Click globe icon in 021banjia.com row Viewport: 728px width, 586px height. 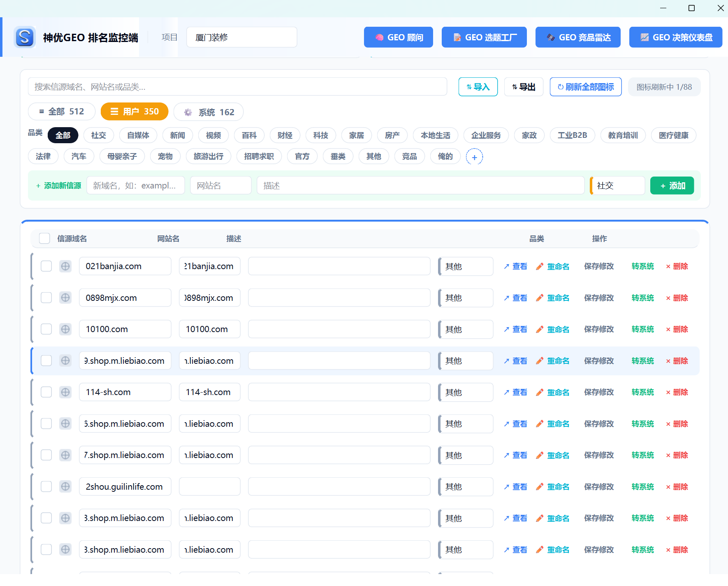[65, 266]
